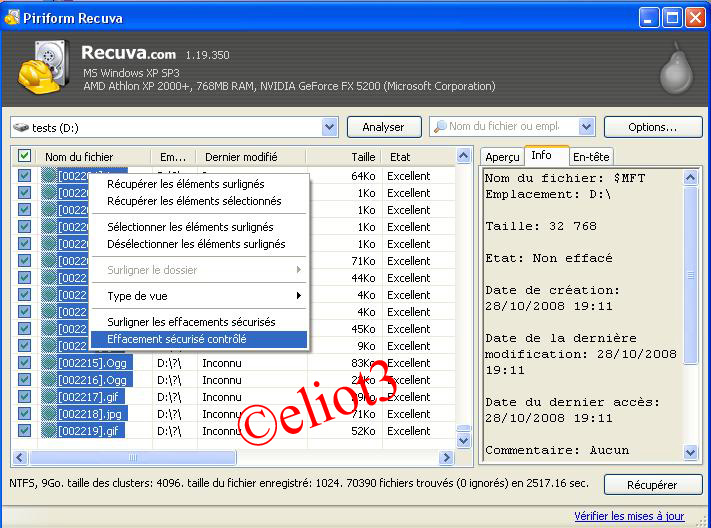Click the file list scroll-down arrow
The width and height of the screenshot is (711, 528).
(463, 440)
